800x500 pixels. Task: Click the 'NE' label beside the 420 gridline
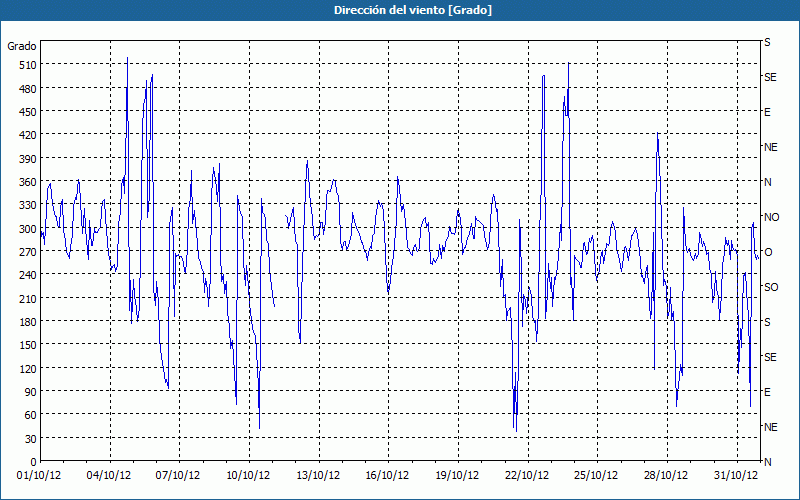tap(771, 147)
